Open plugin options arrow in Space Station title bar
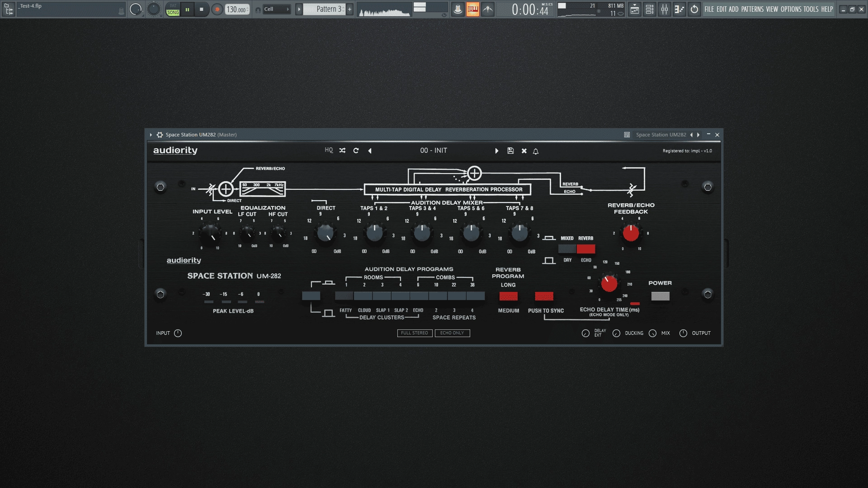This screenshot has width=868, height=488. (151, 135)
